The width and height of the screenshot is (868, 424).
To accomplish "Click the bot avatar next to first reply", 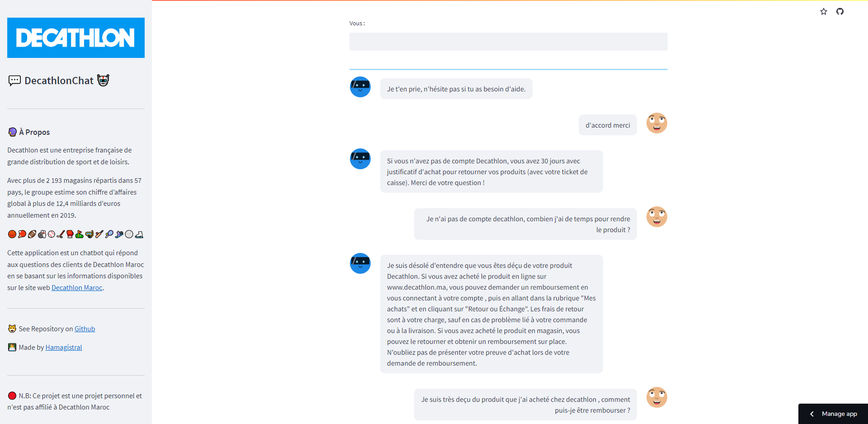I will [x=360, y=87].
